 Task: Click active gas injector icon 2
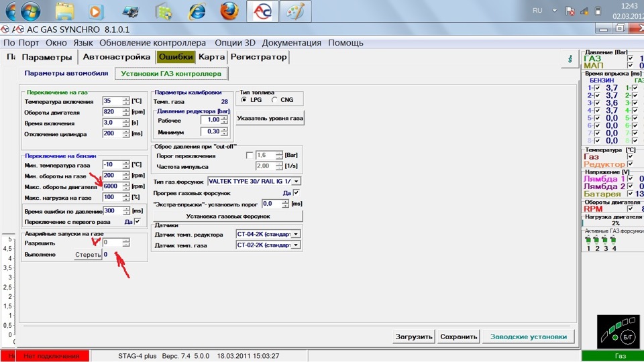(x=596, y=241)
